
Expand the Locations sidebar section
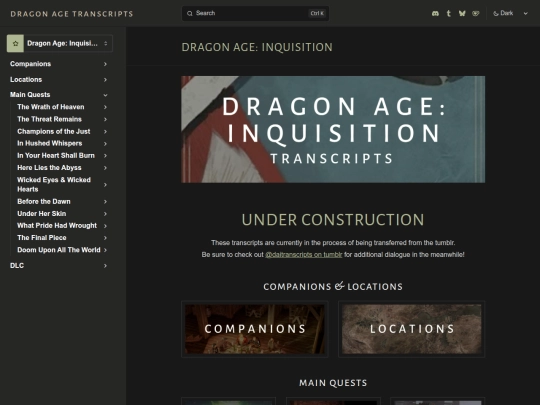(x=105, y=80)
